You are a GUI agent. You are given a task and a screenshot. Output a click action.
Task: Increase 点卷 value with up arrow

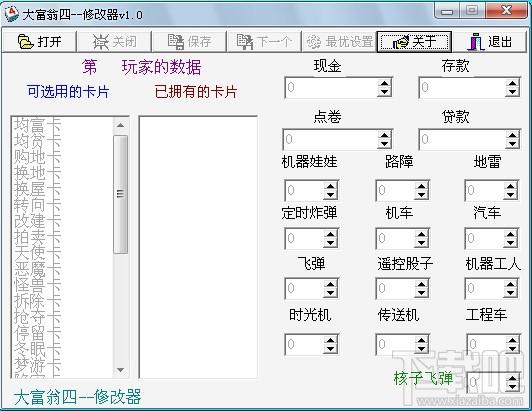coord(384,135)
